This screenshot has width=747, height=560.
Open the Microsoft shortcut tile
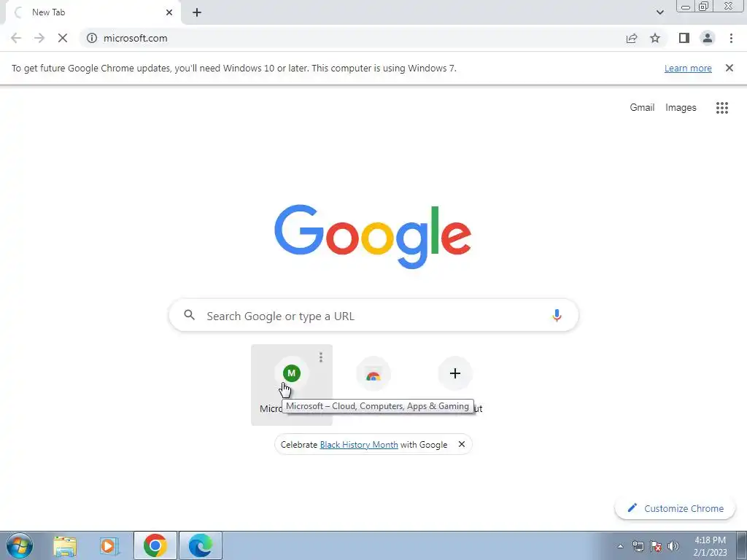pos(292,385)
